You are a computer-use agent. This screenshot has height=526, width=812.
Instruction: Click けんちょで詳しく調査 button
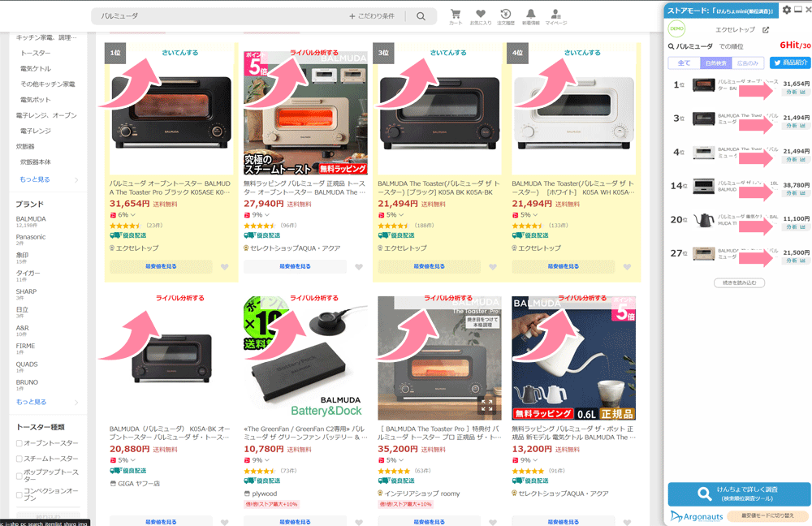point(739,494)
